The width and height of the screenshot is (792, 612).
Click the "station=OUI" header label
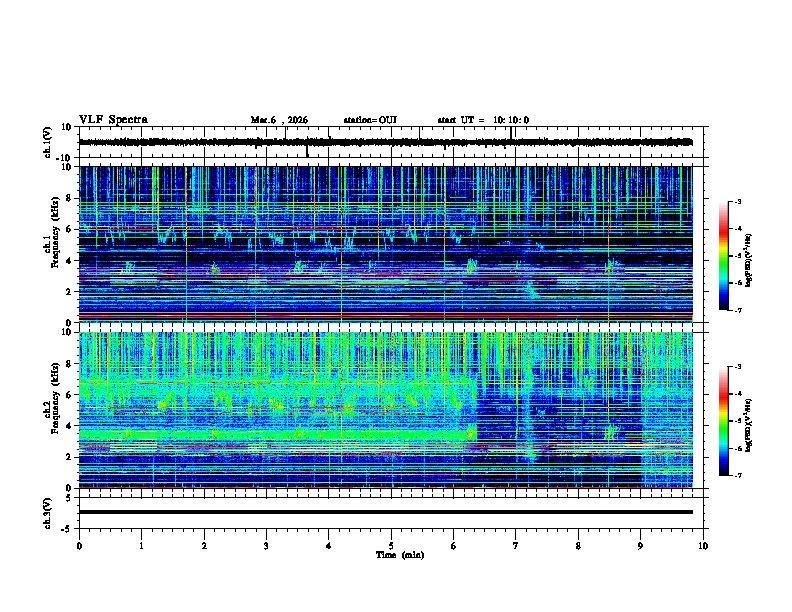click(x=370, y=120)
